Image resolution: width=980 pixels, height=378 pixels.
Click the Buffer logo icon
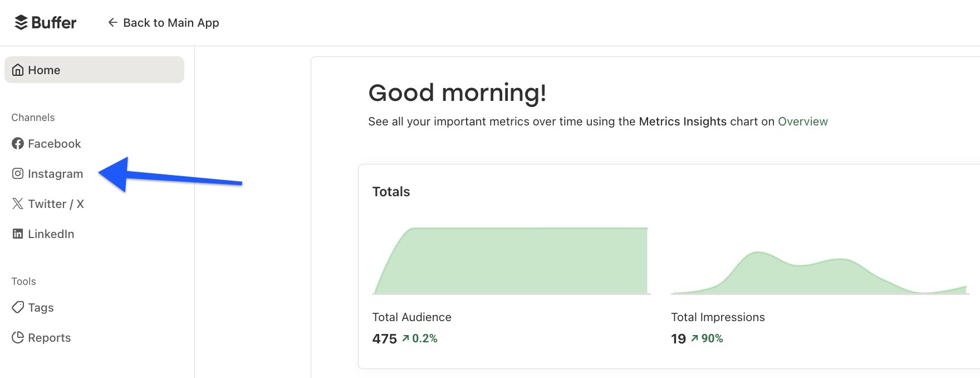tap(21, 23)
